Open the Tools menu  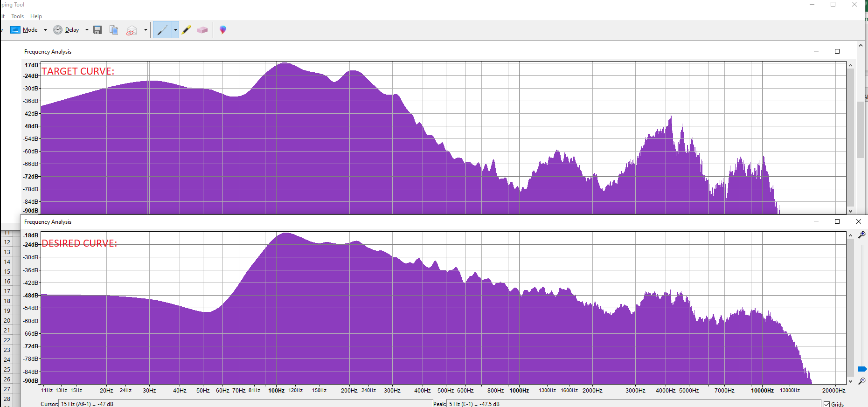(17, 16)
